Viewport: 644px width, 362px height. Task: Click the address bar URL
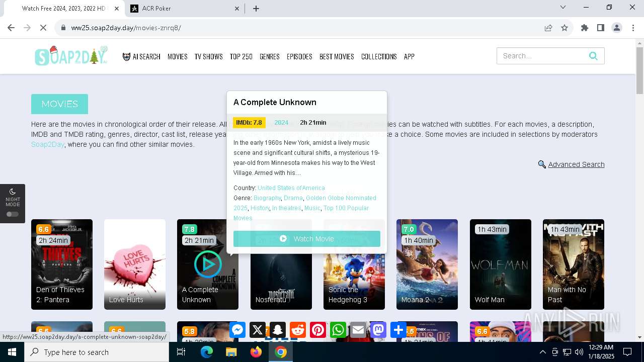(126, 28)
